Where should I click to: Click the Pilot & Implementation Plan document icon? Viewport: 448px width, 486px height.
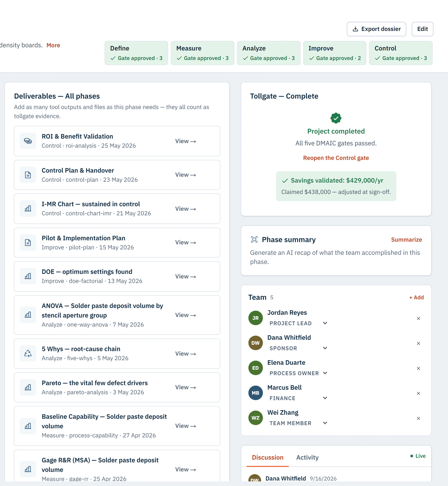coord(28,242)
